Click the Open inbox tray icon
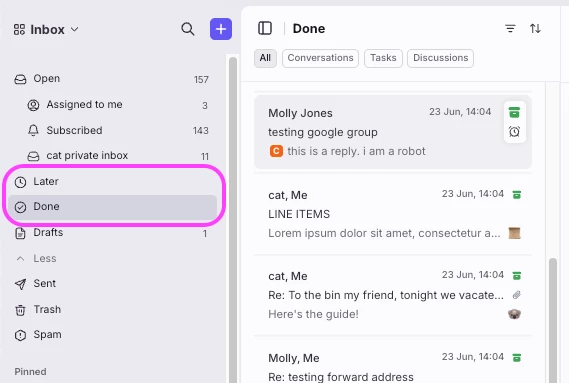 tap(20, 79)
